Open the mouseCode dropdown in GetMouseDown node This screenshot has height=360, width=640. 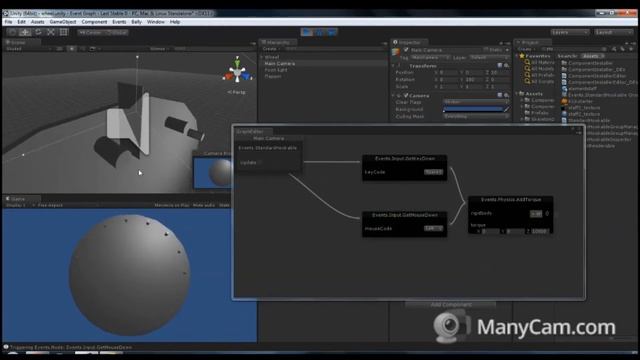433,229
